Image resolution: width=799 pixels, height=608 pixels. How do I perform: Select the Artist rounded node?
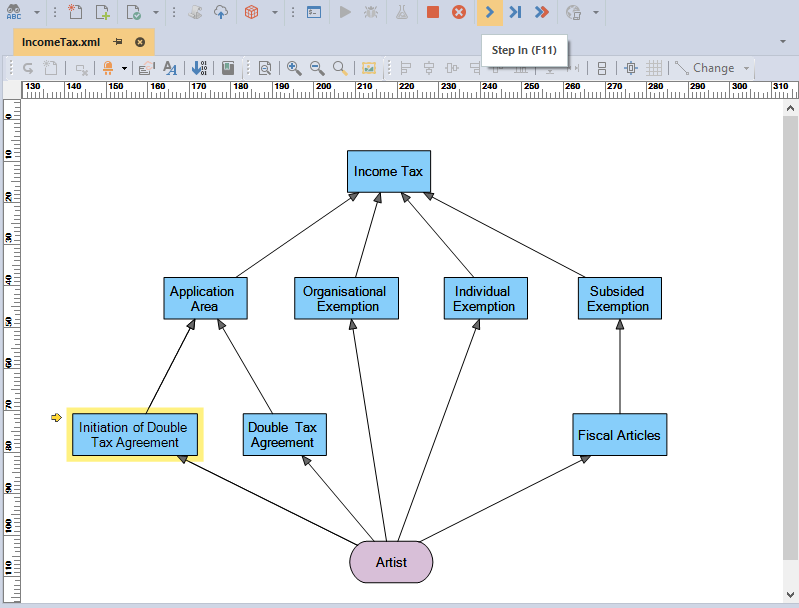391,562
